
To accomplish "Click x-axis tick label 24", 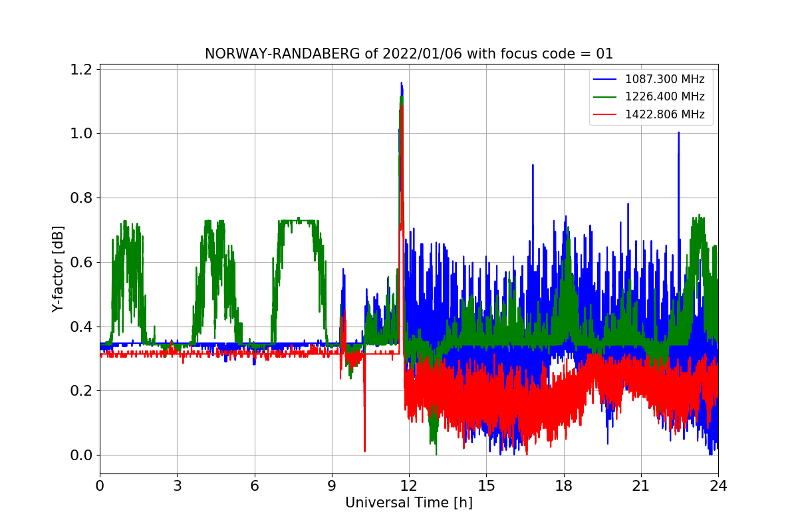I will tap(718, 485).
